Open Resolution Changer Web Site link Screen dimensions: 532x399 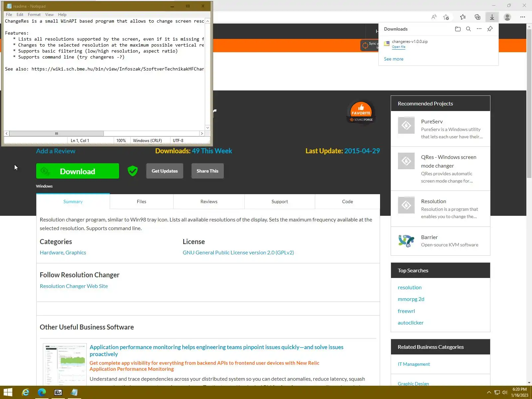[74, 286]
